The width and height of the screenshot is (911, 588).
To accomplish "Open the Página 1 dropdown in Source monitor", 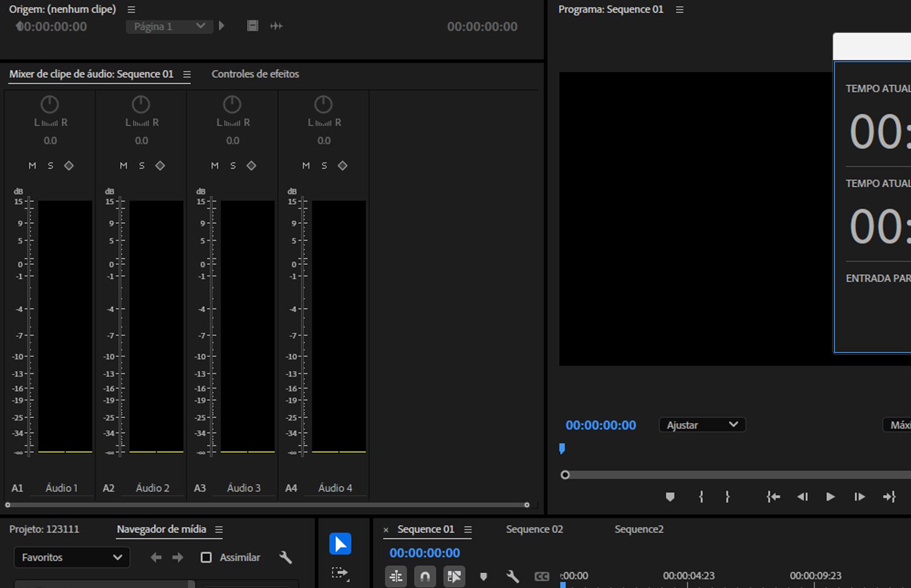I will [169, 26].
